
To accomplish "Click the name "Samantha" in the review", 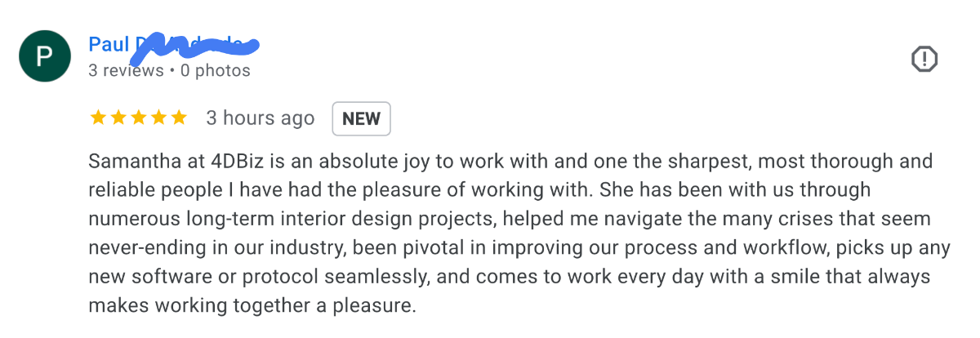I will pos(130,161).
